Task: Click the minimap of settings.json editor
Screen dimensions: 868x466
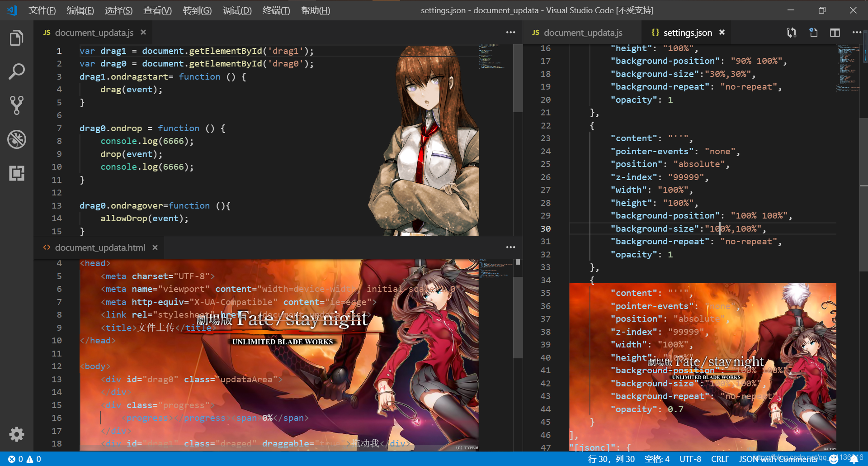Action: pos(848,68)
